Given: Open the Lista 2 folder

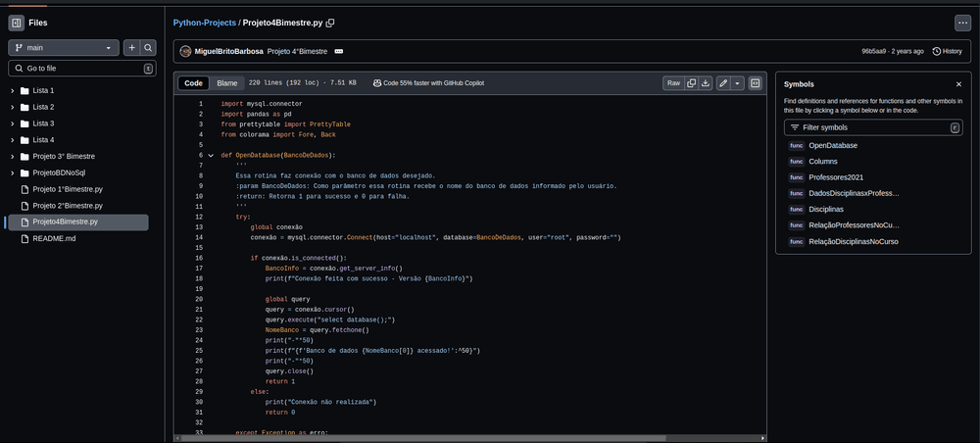Looking at the screenshot, I should point(43,107).
